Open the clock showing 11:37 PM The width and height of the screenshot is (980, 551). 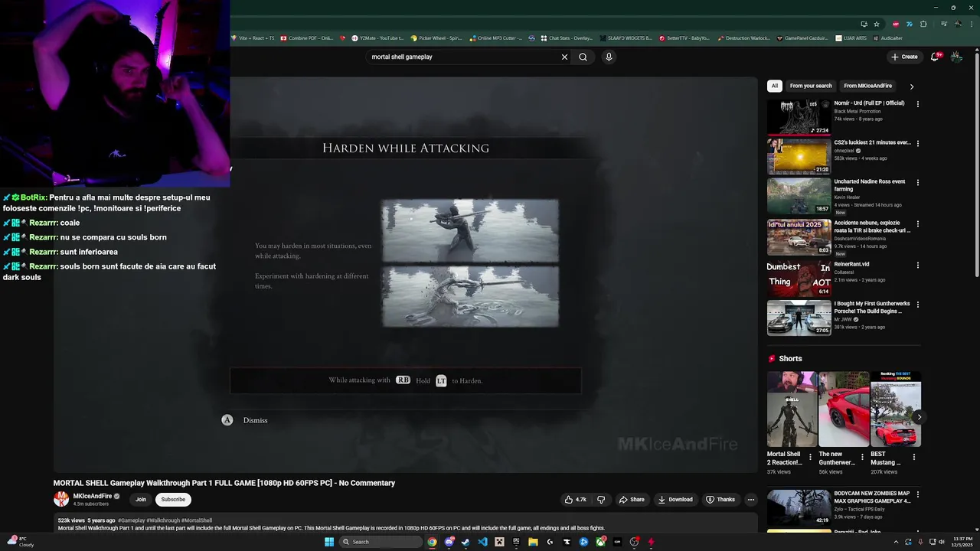click(x=962, y=542)
